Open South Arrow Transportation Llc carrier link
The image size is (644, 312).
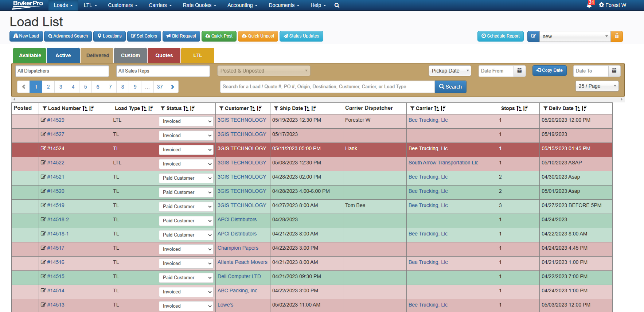click(443, 163)
